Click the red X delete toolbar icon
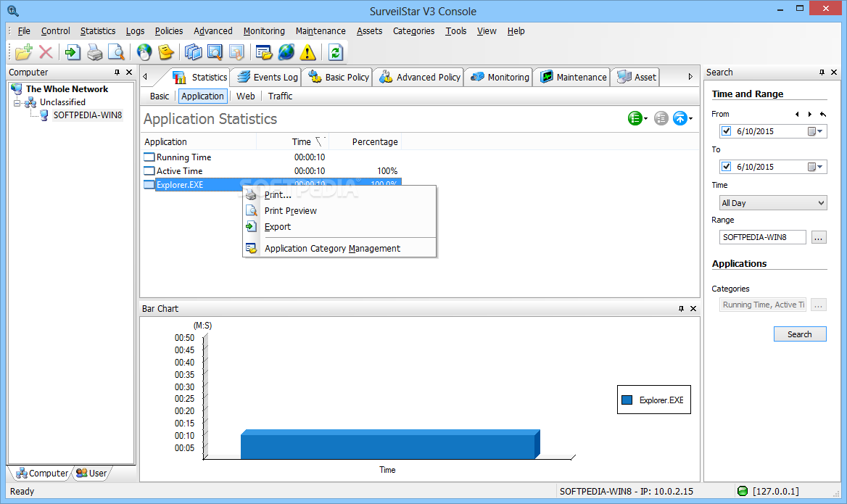847x504 pixels. [46, 52]
